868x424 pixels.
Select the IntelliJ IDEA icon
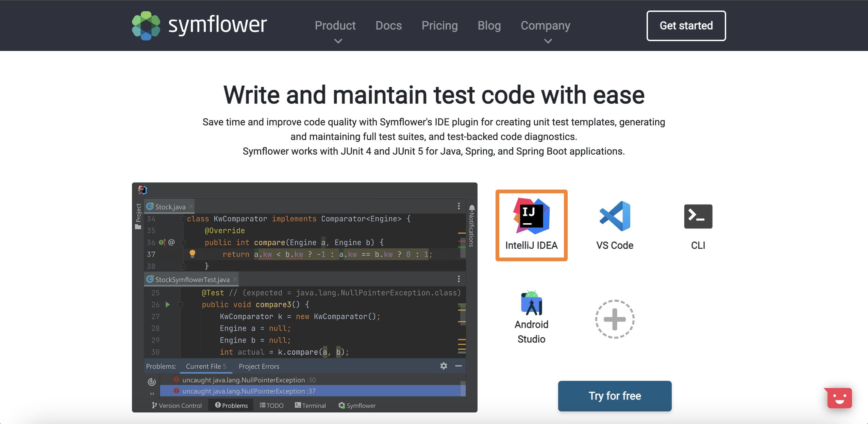[531, 216]
